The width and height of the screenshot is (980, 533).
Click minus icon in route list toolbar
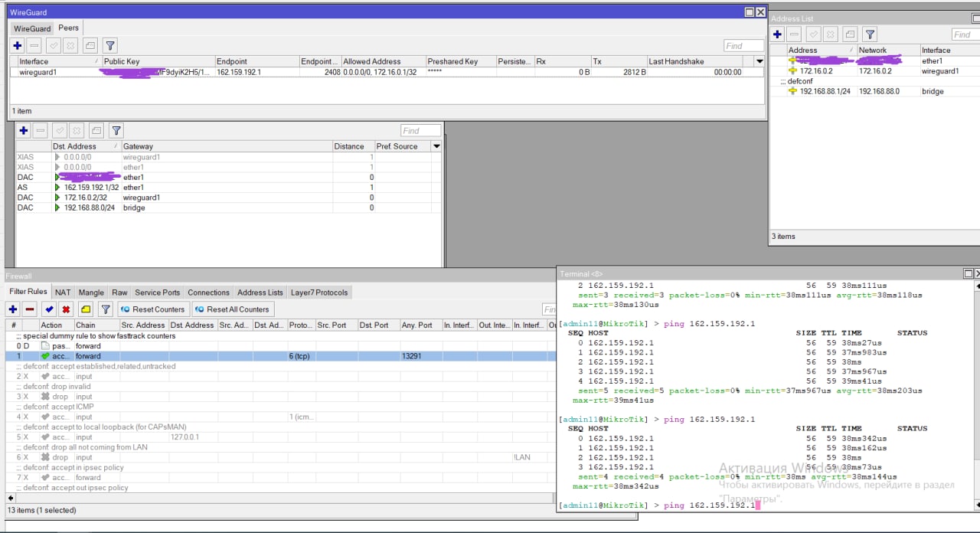(x=40, y=131)
